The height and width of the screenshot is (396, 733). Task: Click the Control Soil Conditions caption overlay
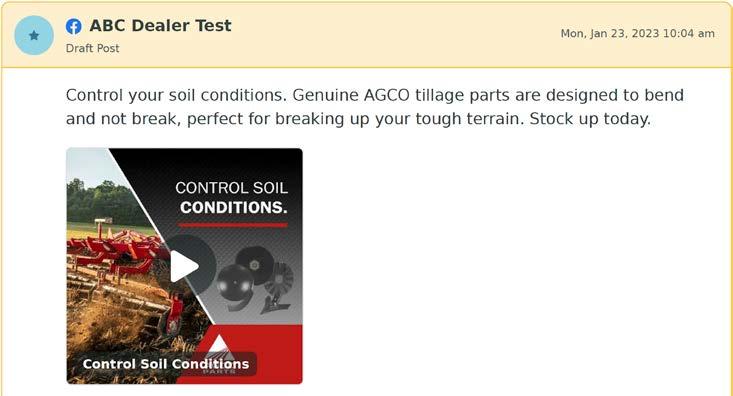tap(166, 364)
